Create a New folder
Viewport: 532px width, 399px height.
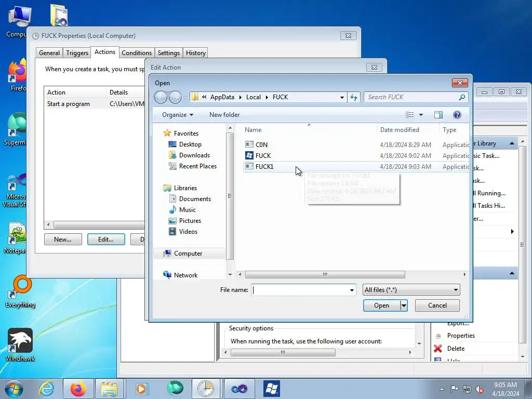pos(224,115)
